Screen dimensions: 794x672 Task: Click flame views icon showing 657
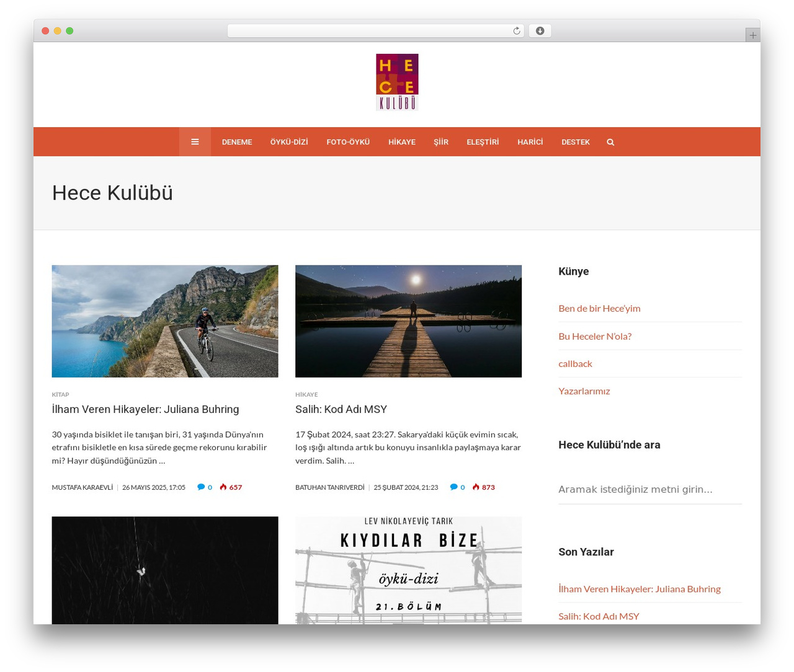[223, 487]
